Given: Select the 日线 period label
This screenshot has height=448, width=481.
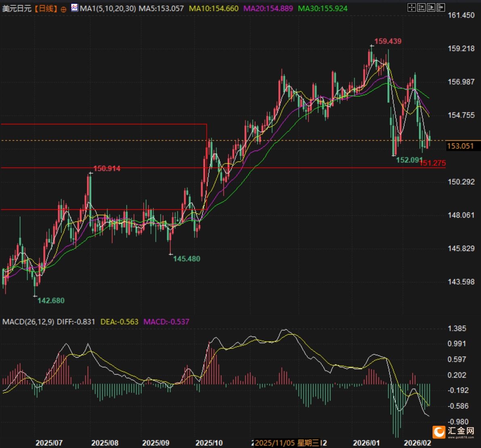Looking at the screenshot, I should [46, 8].
